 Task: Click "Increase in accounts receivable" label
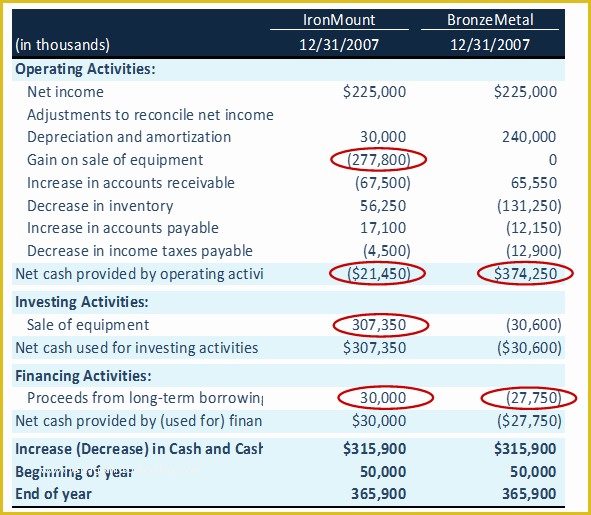coord(131,183)
